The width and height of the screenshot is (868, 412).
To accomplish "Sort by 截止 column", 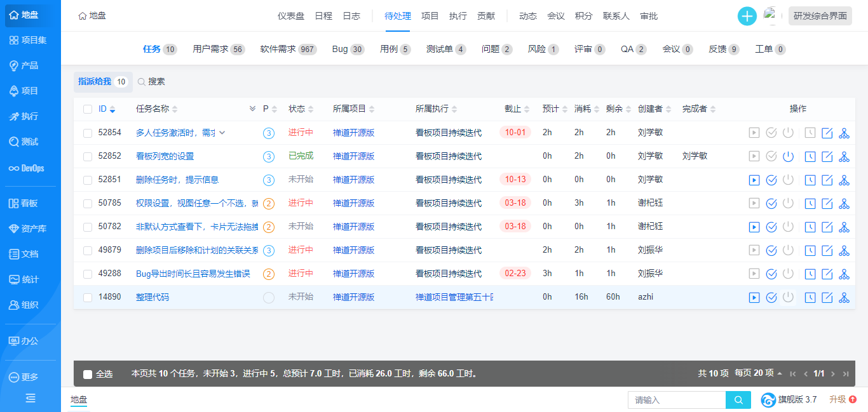I will pos(517,109).
